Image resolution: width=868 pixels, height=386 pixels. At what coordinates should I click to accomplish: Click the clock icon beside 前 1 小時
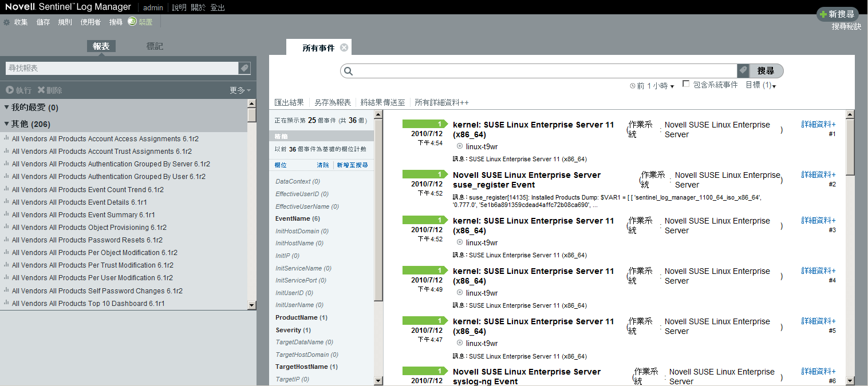point(633,86)
